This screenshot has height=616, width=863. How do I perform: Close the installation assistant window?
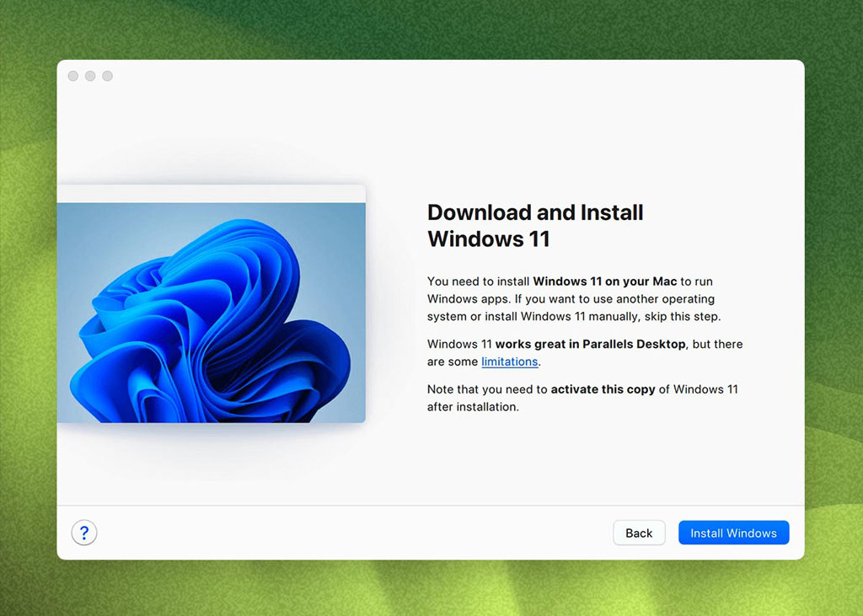[x=73, y=76]
